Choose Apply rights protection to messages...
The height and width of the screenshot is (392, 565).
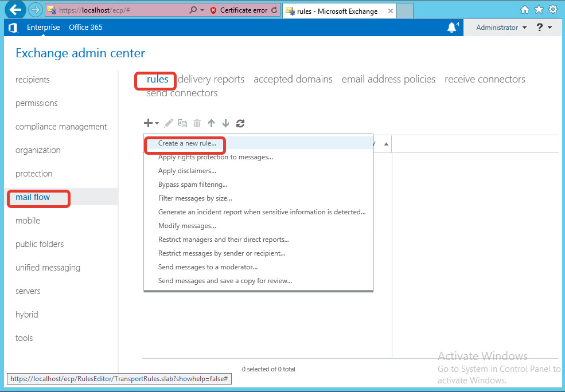[216, 157]
